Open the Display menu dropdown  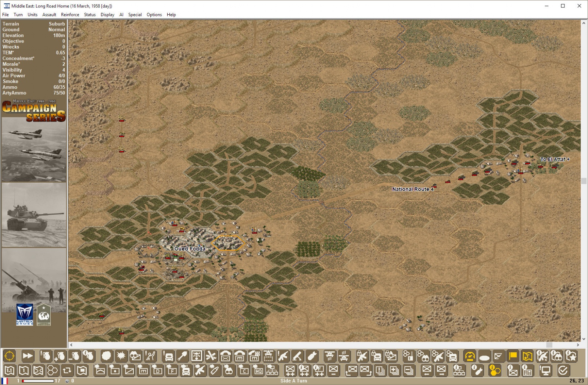107,15
